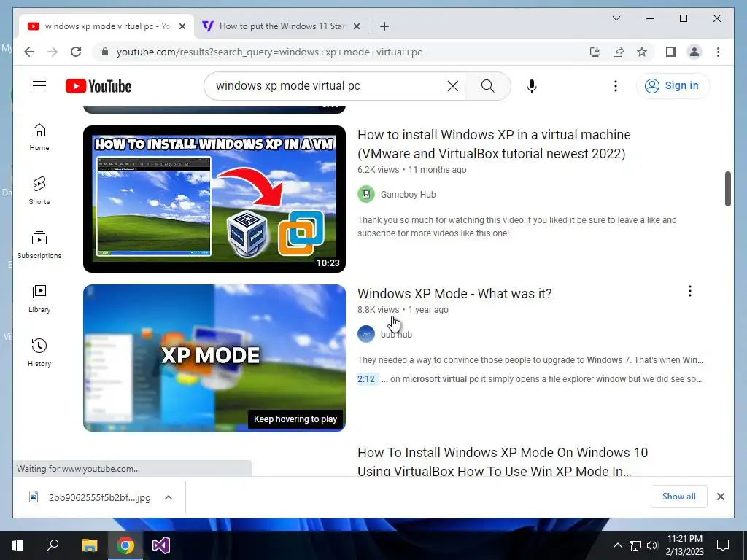Bookmark this tab with the star
Viewport: 747px width, 560px height.
click(x=642, y=52)
